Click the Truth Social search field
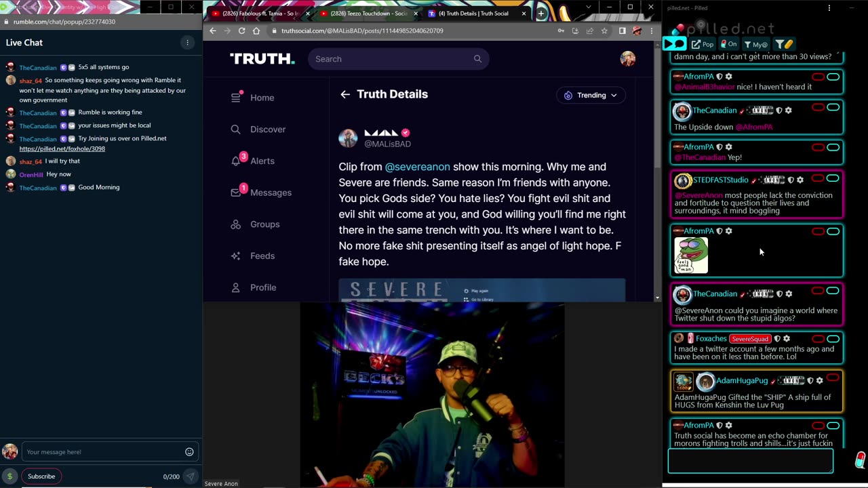Viewport: 868px width, 488px height. coord(399,59)
